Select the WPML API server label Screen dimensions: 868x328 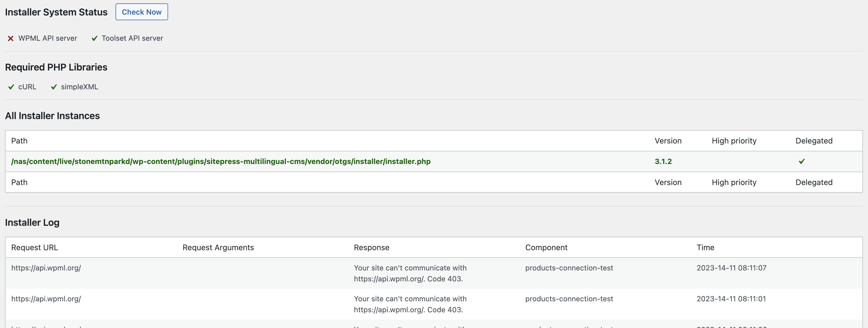point(48,38)
